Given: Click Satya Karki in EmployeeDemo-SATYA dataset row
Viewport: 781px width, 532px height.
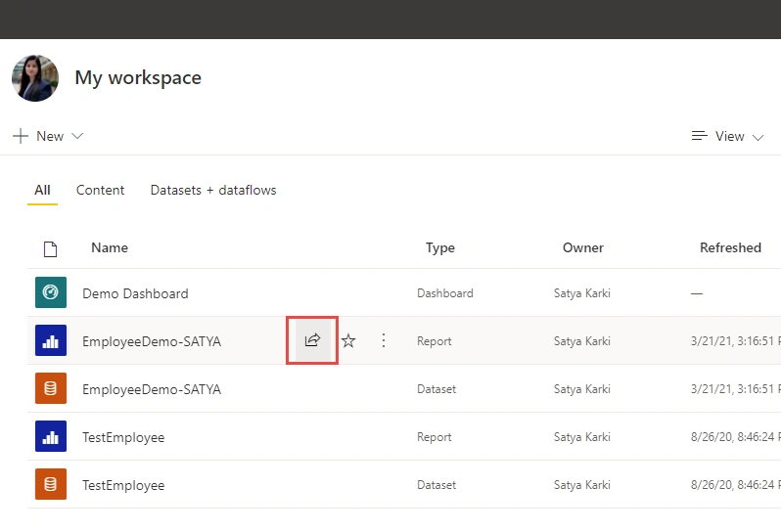Looking at the screenshot, I should (581, 389).
